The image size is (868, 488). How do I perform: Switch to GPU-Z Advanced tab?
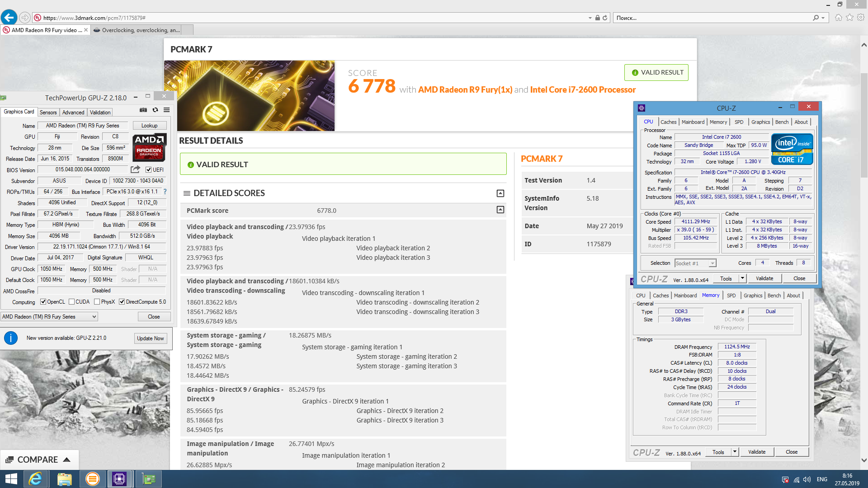73,113
